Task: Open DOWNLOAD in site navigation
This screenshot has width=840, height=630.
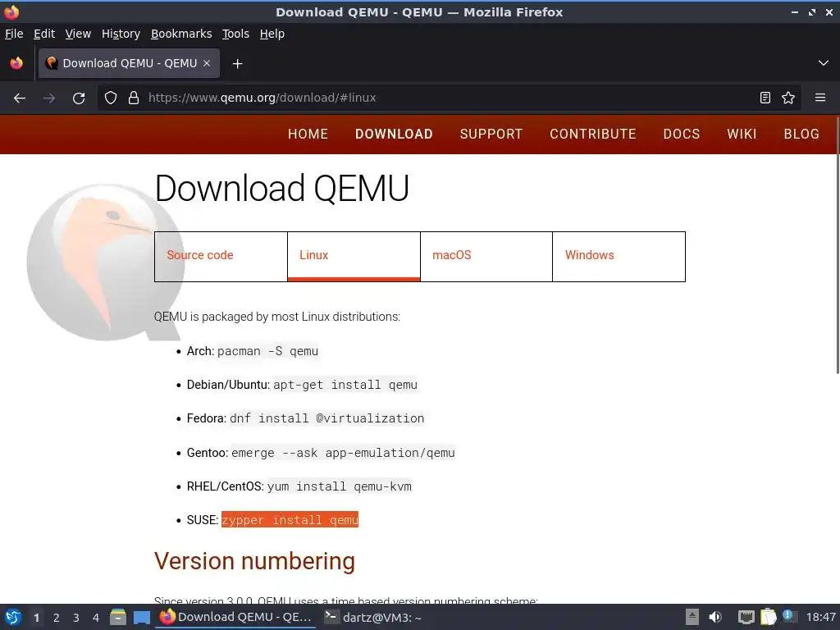Action: tap(394, 134)
